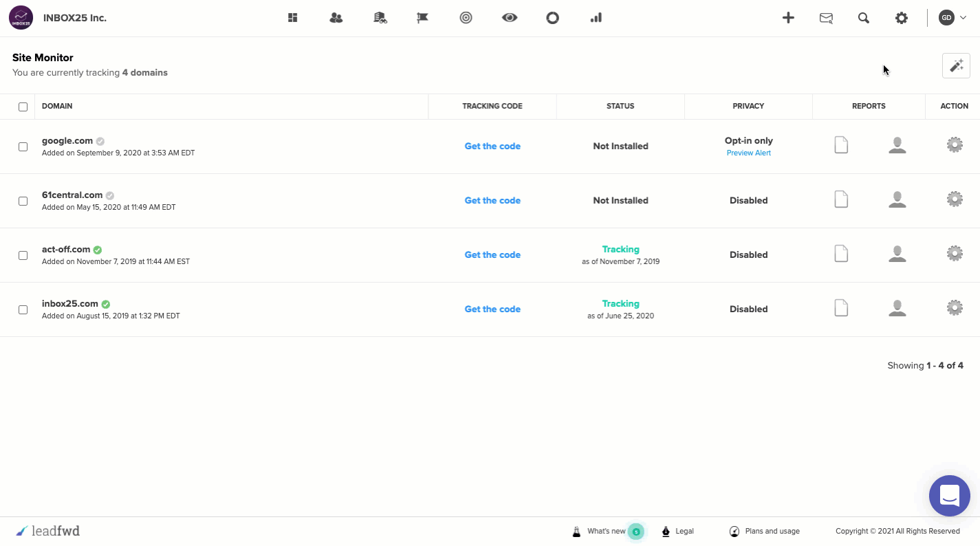Open the eye site monitor icon
This screenshot has width=980, height=546.
(510, 18)
